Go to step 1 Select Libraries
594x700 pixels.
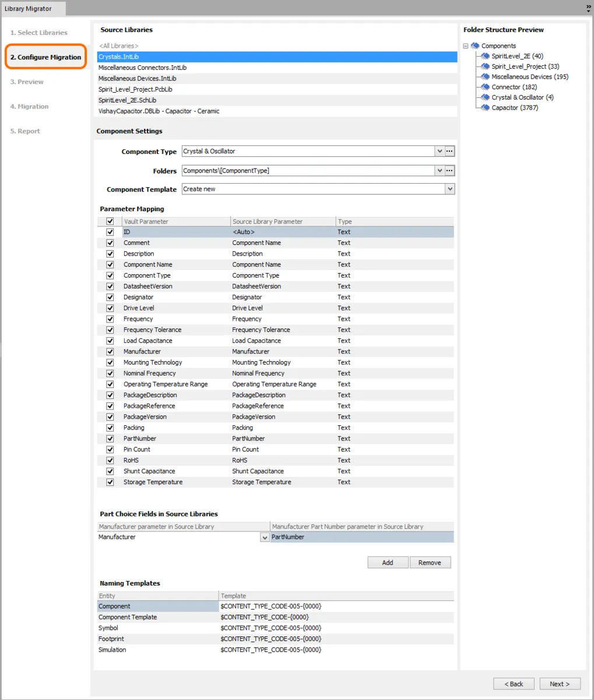38,33
